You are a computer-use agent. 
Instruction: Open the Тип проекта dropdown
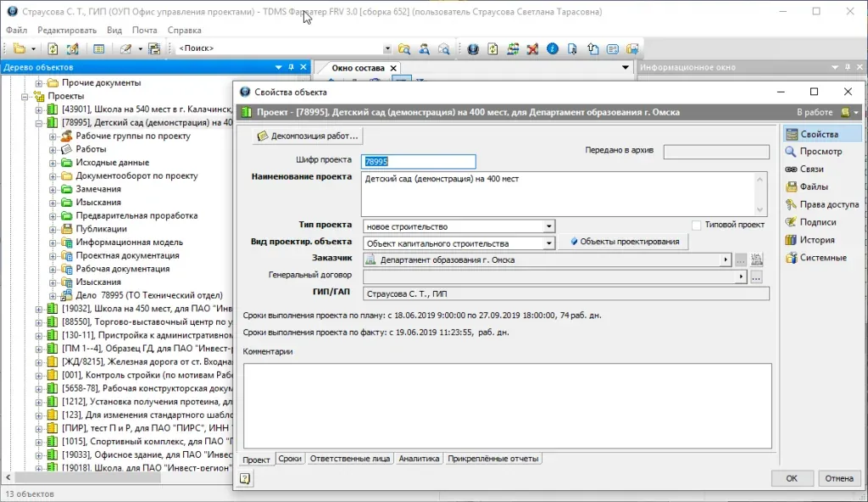click(x=549, y=226)
